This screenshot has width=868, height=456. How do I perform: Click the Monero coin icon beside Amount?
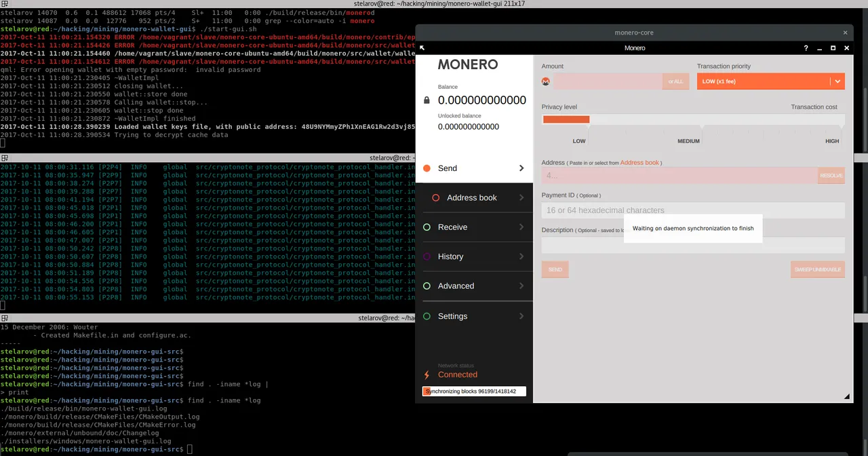[x=546, y=81]
